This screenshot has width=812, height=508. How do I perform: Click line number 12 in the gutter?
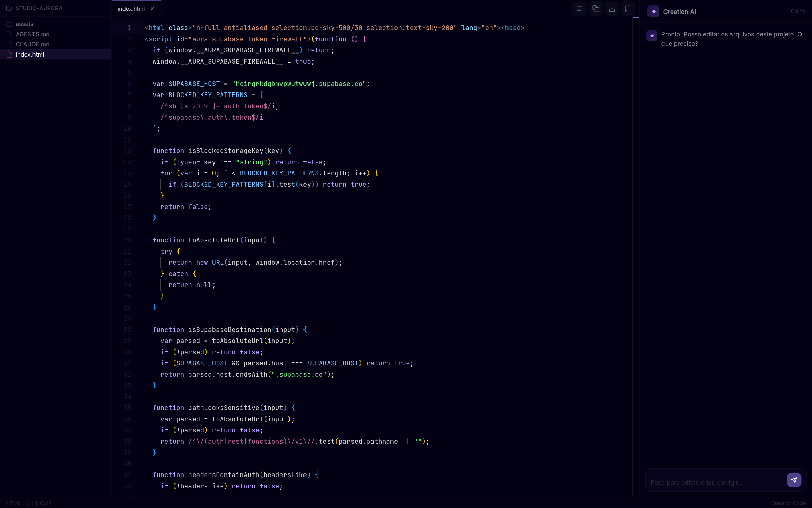tap(128, 151)
